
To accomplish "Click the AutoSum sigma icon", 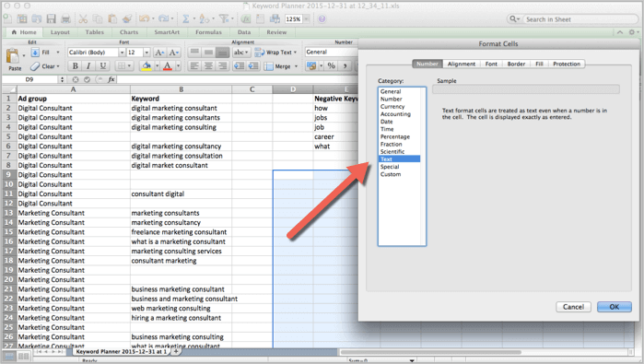I will point(185,18).
